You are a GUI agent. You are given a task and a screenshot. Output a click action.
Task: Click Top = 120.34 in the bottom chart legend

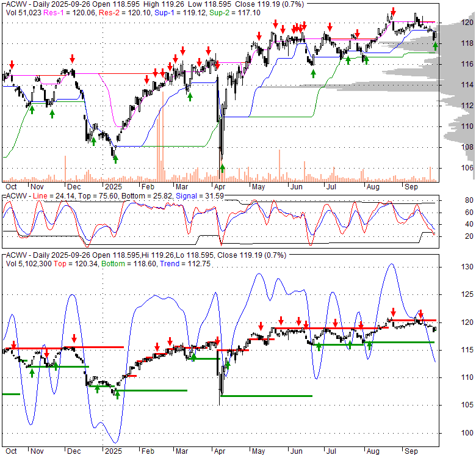tap(76, 264)
